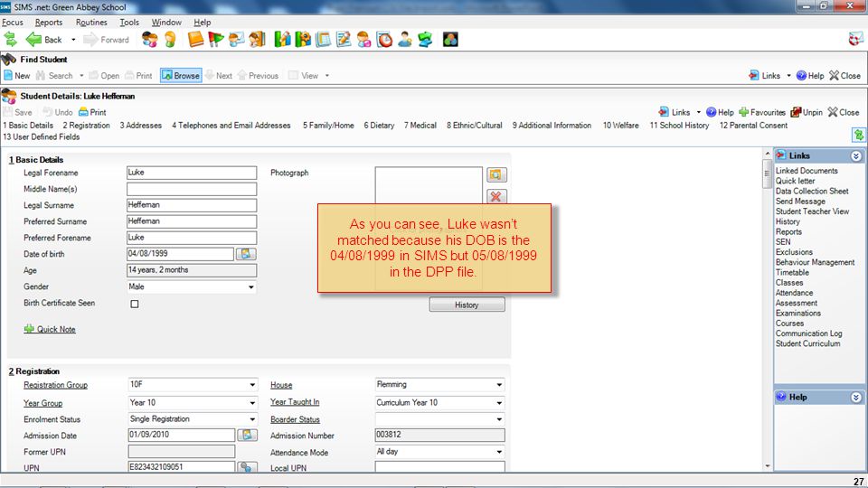Screen dimensions: 868x488
Task: Open the Back history dropdown arrow
Action: click(73, 40)
